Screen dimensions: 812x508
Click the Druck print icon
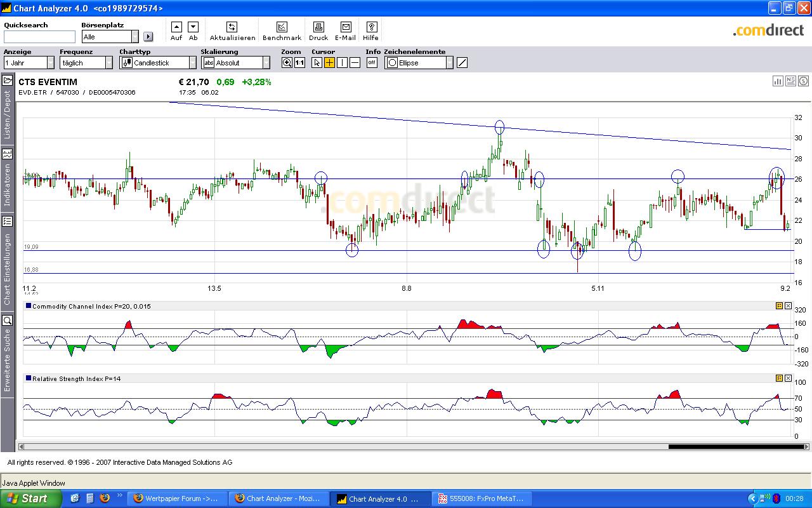click(x=318, y=27)
